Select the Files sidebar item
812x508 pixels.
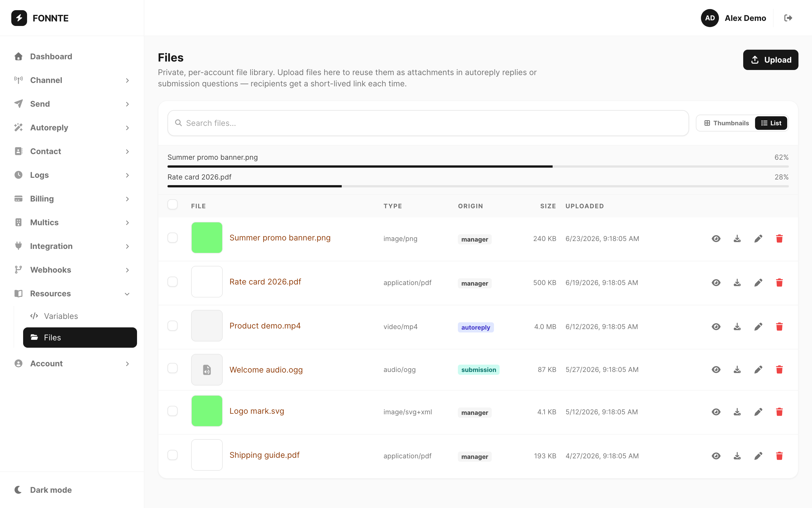click(x=80, y=337)
